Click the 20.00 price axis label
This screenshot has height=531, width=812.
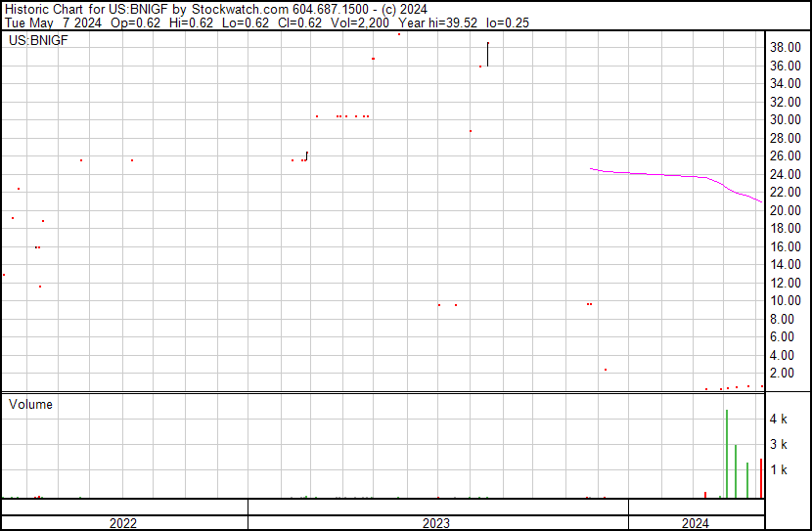[786, 210]
